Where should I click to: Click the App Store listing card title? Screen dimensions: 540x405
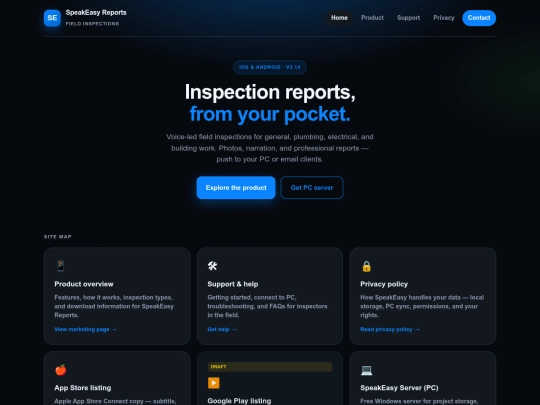click(x=83, y=388)
